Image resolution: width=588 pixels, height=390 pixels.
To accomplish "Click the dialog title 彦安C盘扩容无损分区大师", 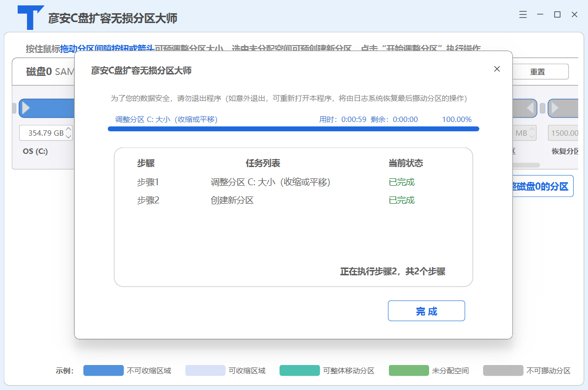I will [141, 71].
